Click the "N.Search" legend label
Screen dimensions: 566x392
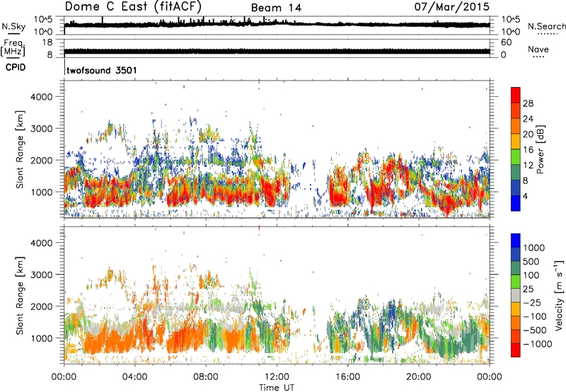pyautogui.click(x=546, y=26)
